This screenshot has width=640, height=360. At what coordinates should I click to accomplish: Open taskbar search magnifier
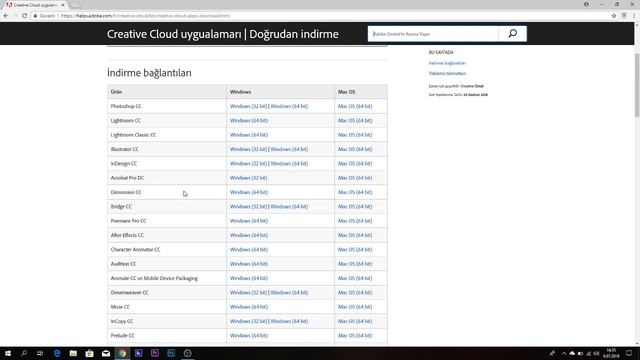tap(24, 353)
